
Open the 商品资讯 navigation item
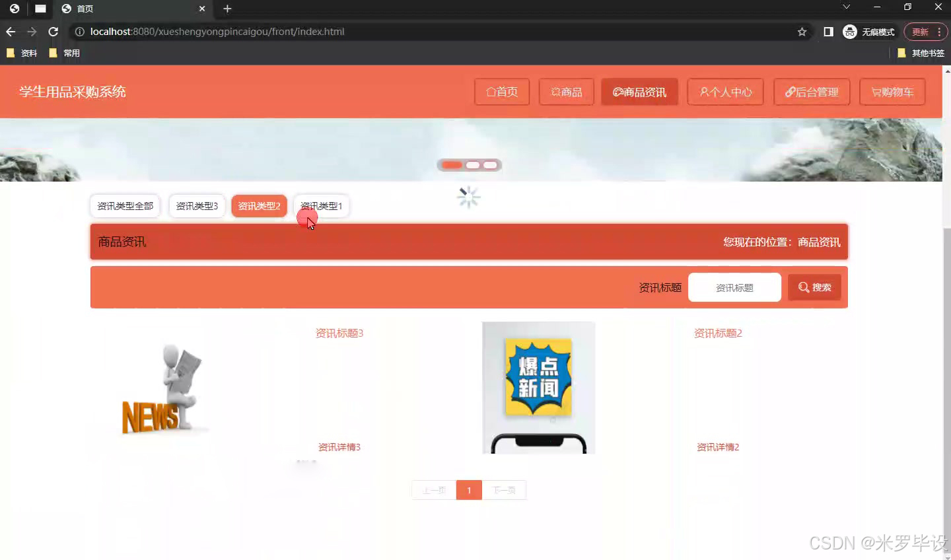[640, 92]
